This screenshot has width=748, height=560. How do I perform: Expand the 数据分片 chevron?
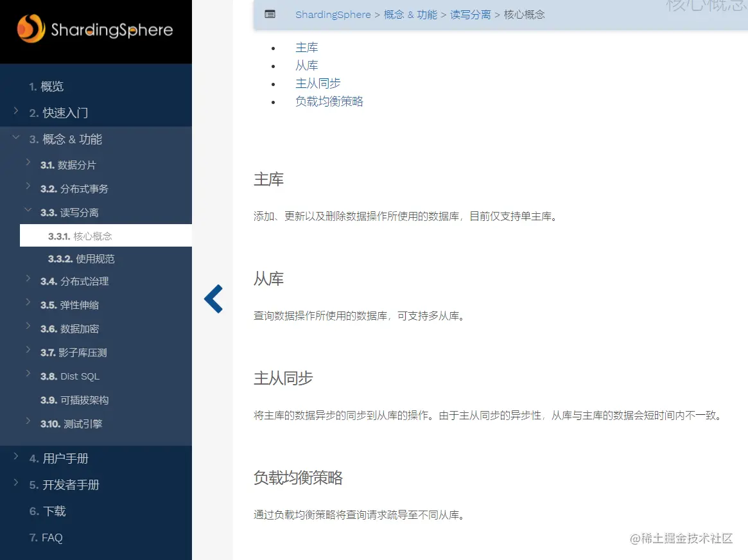pyautogui.click(x=28, y=162)
